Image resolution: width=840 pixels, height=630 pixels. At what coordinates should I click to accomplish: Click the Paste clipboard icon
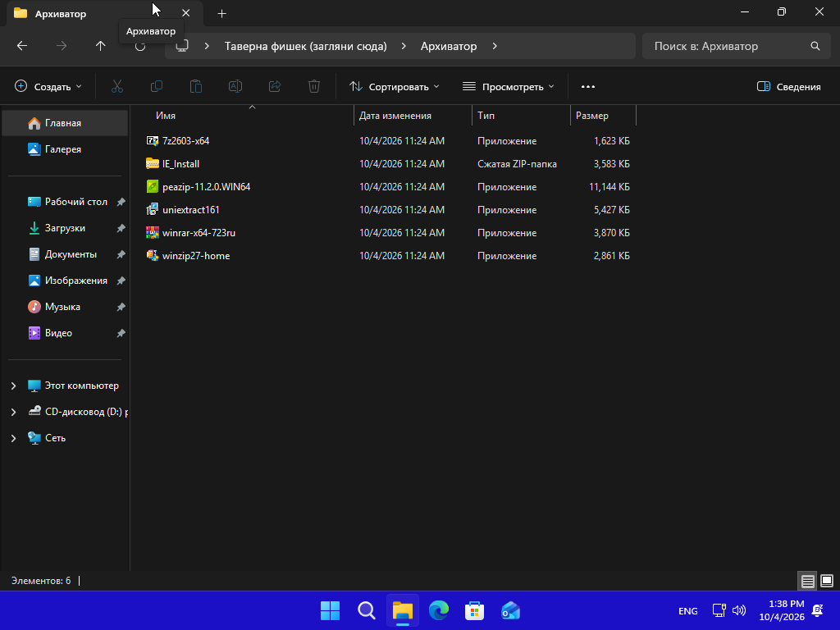tap(196, 86)
